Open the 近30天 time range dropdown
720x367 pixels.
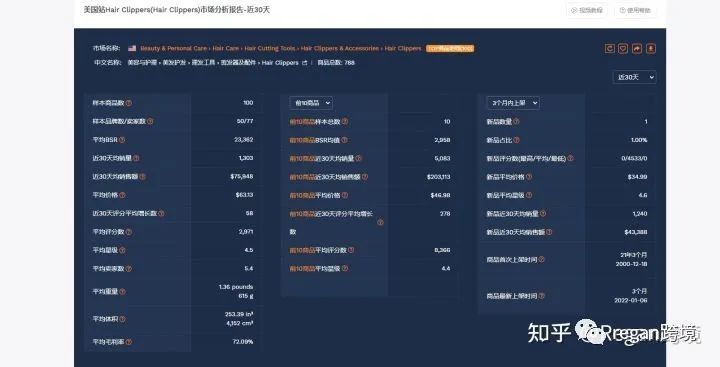pyautogui.click(x=635, y=77)
